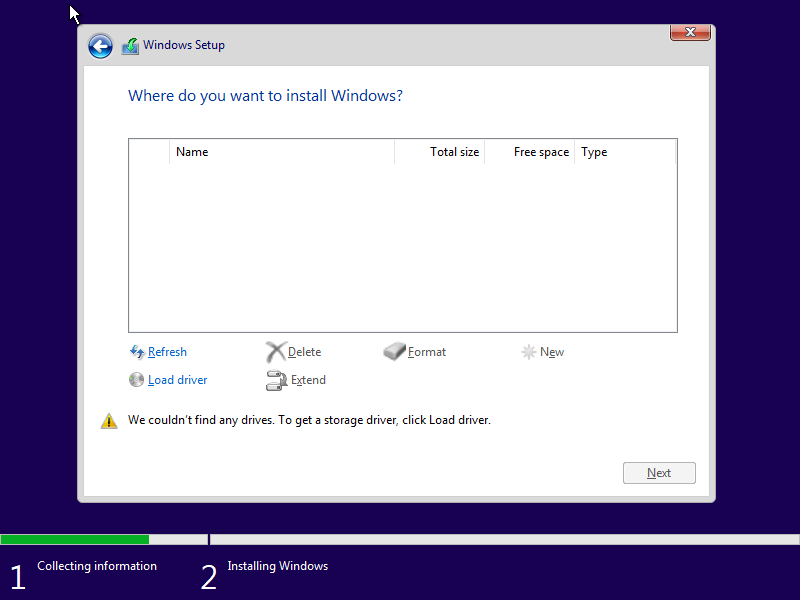Sort drives by Name column header
The width and height of the screenshot is (800, 600).
[x=192, y=152]
